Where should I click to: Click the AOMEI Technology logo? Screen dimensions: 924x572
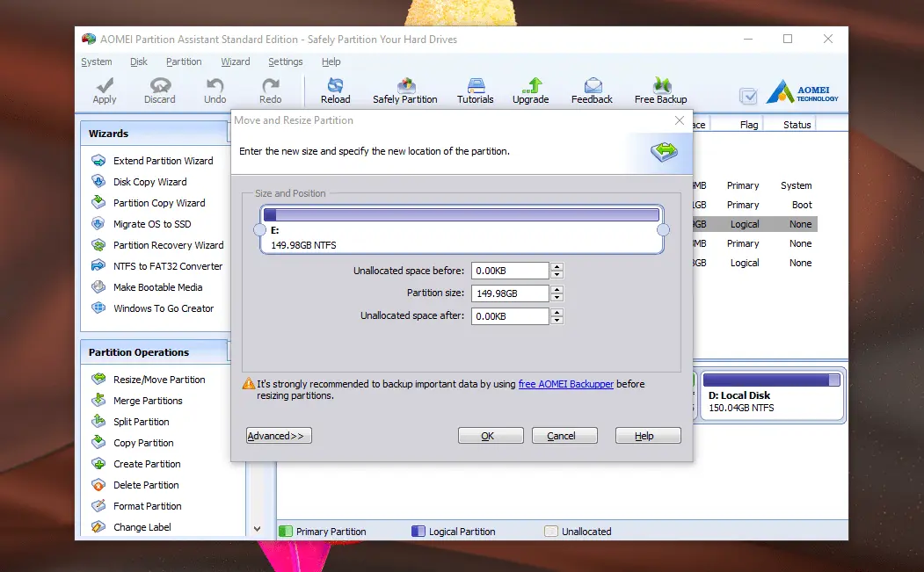pyautogui.click(x=802, y=92)
